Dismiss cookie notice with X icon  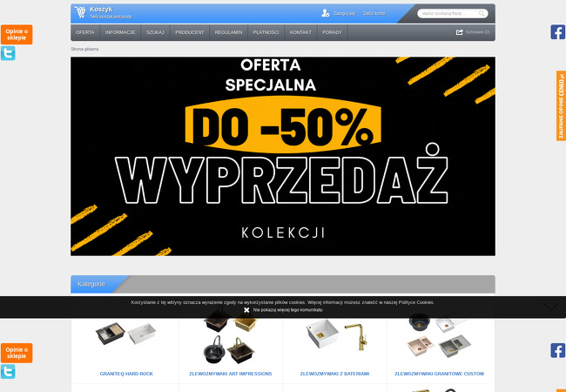pos(246,310)
